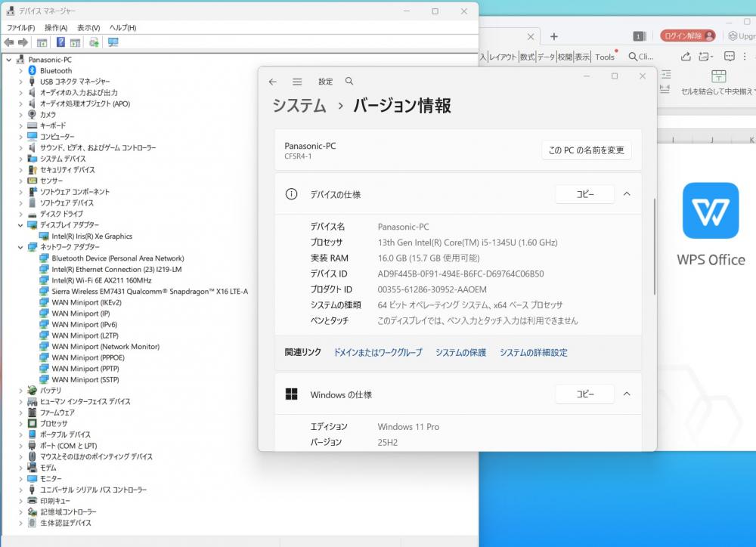Click the blue Help icon in Device Manager toolbar

pyautogui.click(x=60, y=42)
